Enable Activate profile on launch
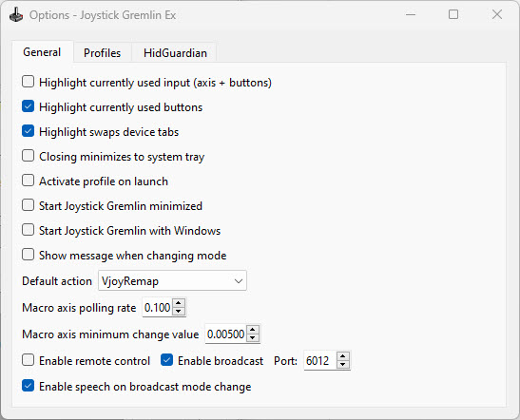520x420 pixels. click(x=28, y=181)
